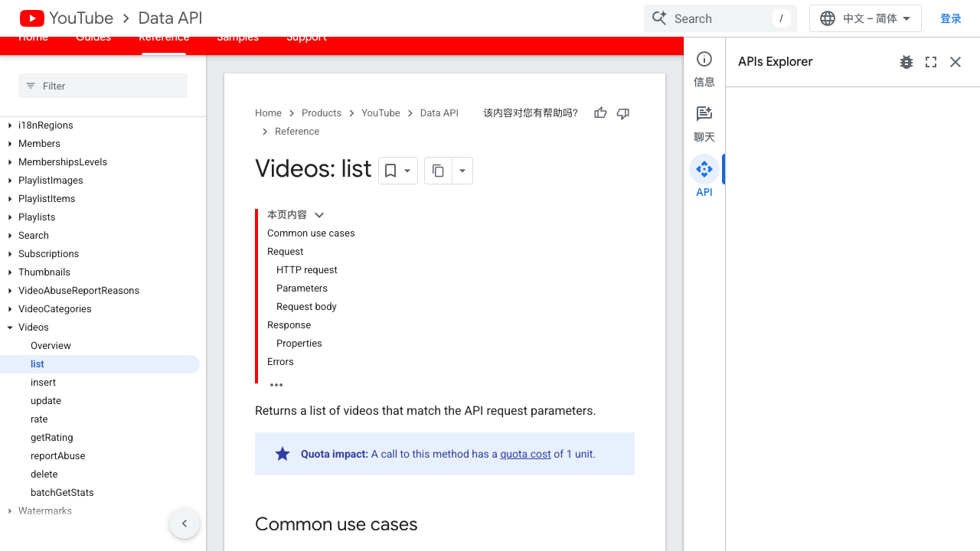Jump to Common use cases in contents
This screenshot has height=551, width=980.
pos(311,233)
